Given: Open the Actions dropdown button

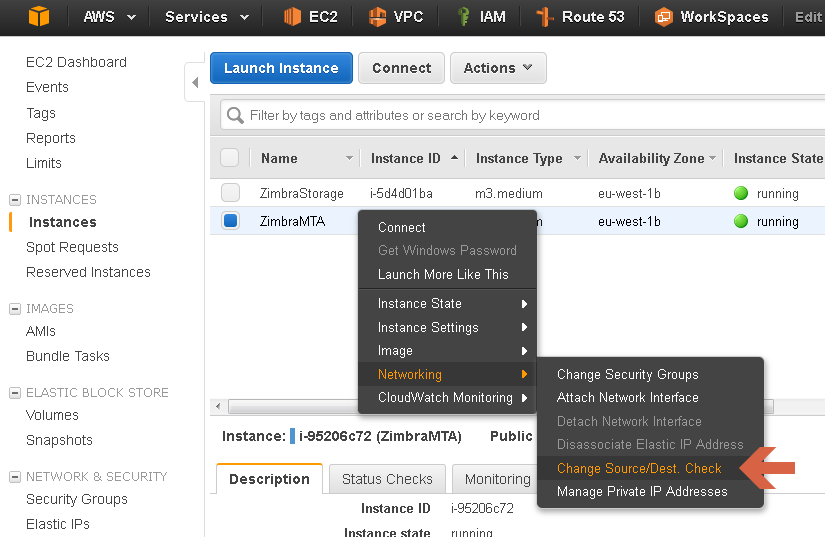Looking at the screenshot, I should tap(498, 68).
